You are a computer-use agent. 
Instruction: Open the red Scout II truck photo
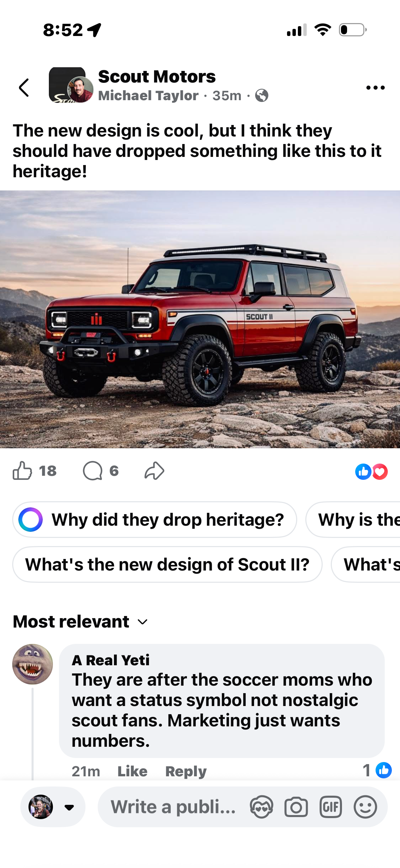pos(200,319)
